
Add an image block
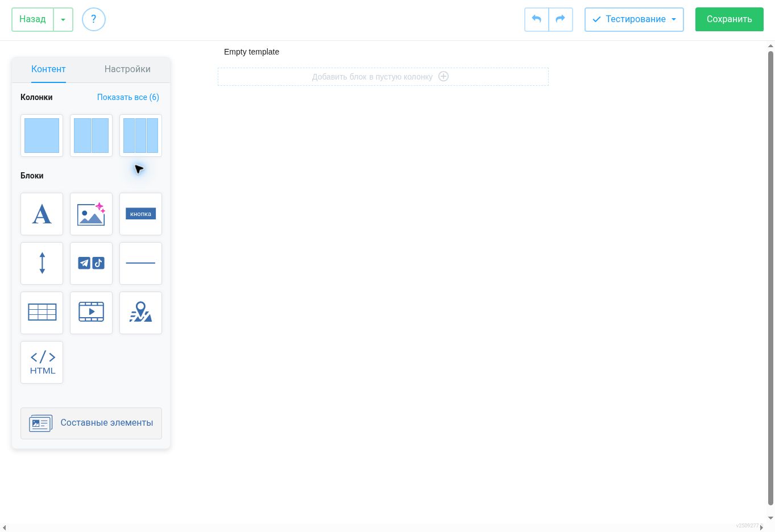91,214
